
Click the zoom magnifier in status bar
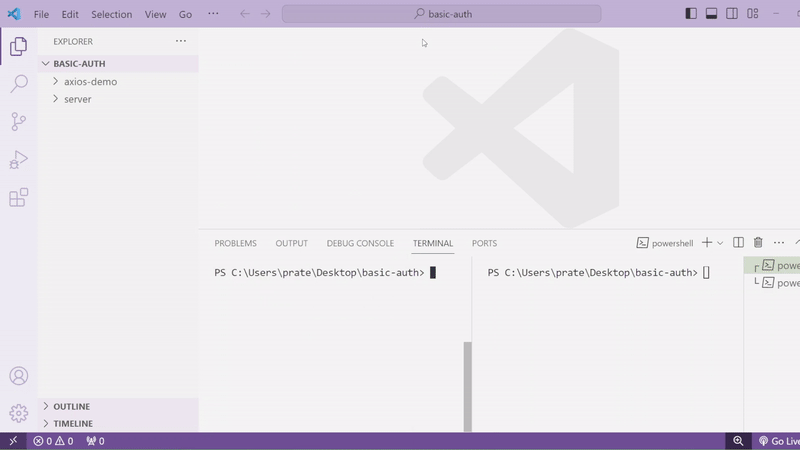point(738,441)
